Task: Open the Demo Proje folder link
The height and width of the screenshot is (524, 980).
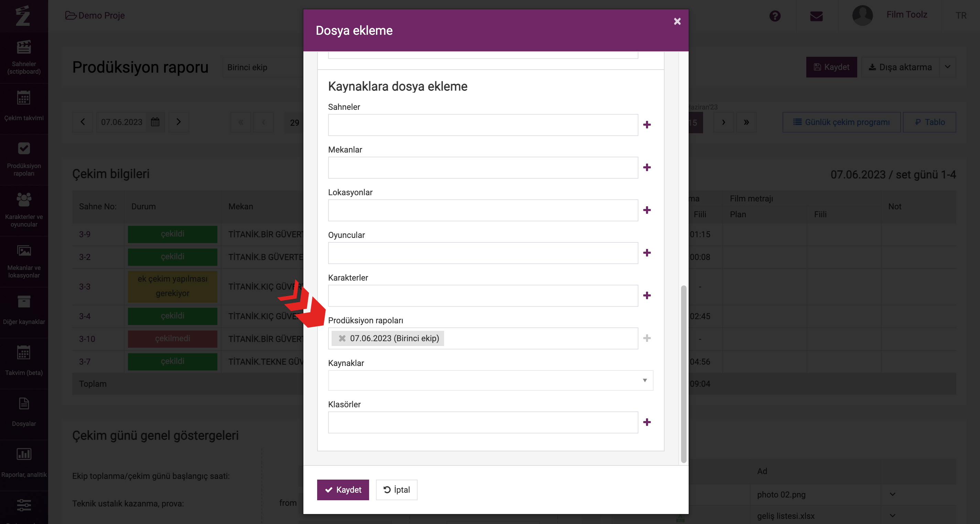Action: [95, 15]
